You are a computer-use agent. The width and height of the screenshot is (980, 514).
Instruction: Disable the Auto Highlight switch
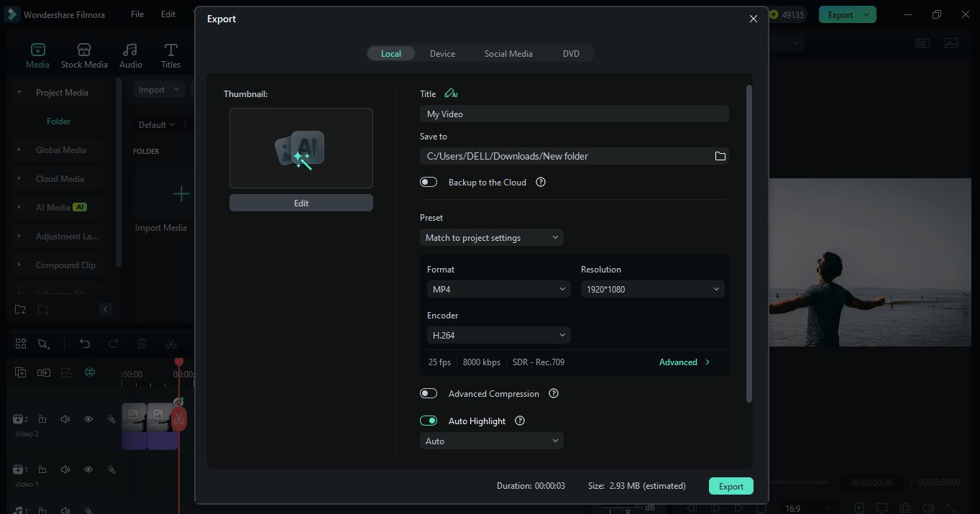tap(429, 421)
